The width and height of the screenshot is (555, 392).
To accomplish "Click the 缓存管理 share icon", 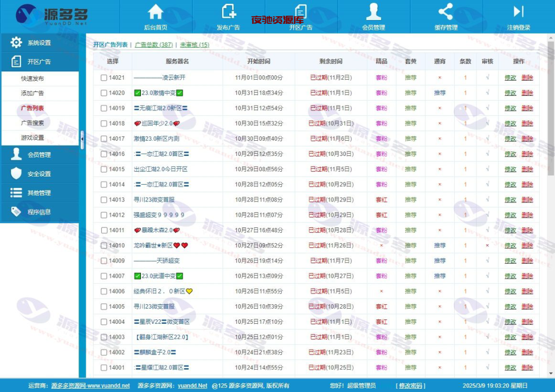I will (446, 11).
